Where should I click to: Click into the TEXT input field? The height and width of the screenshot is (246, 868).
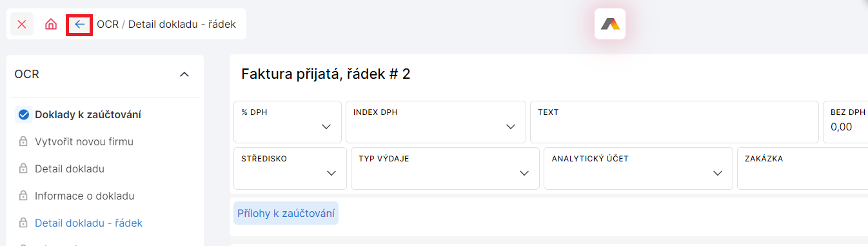click(x=674, y=121)
